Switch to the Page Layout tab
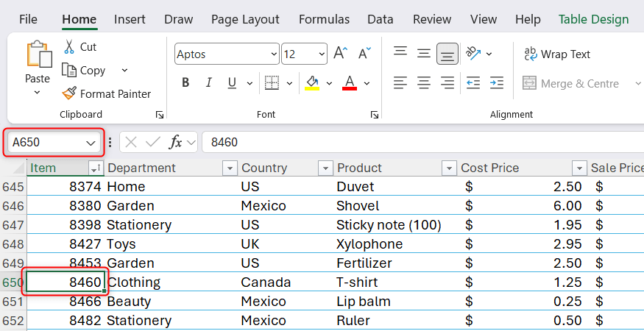This screenshot has height=331, width=644. point(245,19)
